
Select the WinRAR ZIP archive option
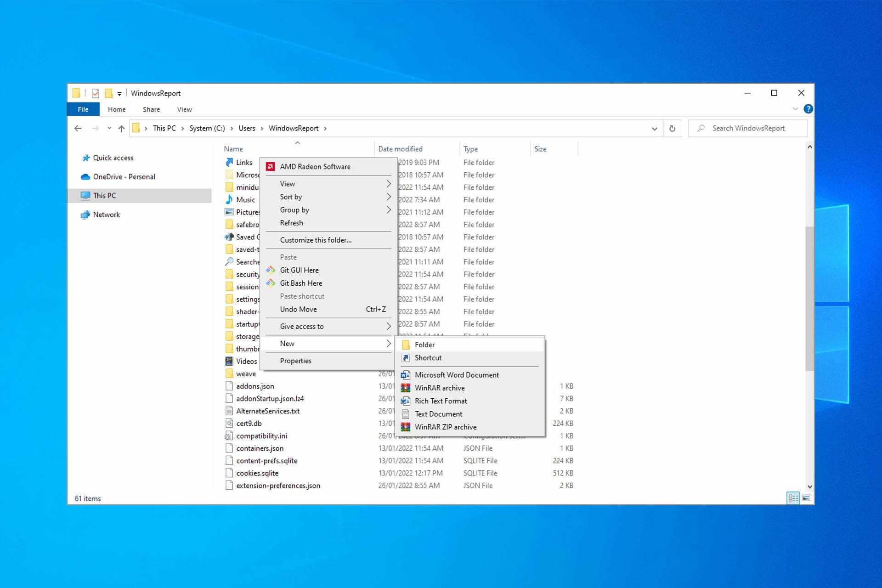(x=446, y=427)
